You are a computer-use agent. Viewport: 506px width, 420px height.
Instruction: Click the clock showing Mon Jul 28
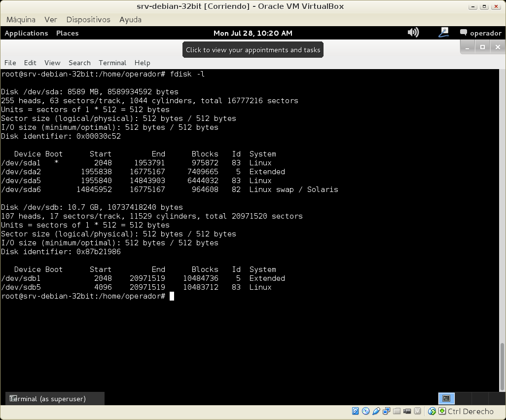pyautogui.click(x=253, y=33)
